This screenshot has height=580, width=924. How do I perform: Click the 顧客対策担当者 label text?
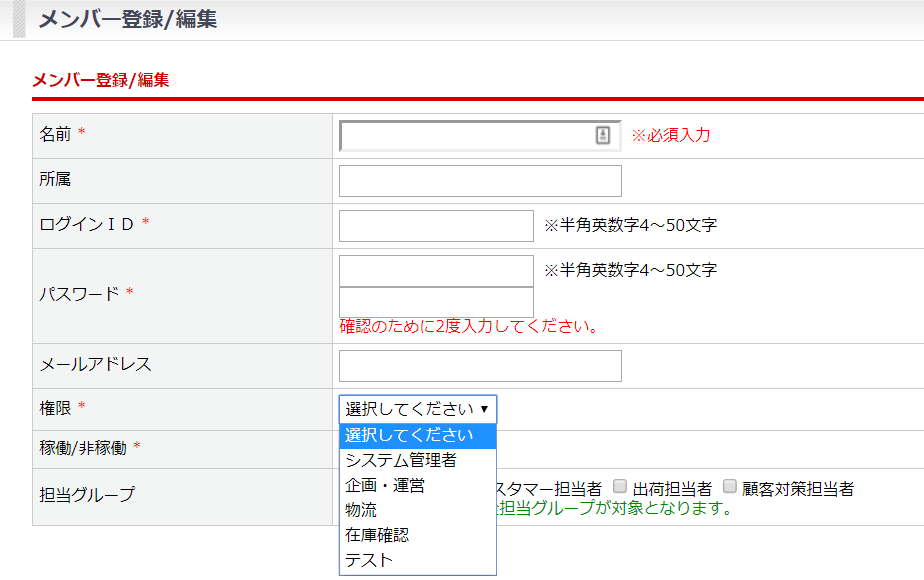[797, 489]
